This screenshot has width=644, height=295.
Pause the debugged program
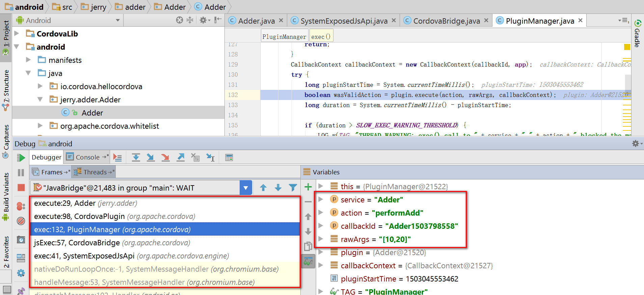coord(21,173)
